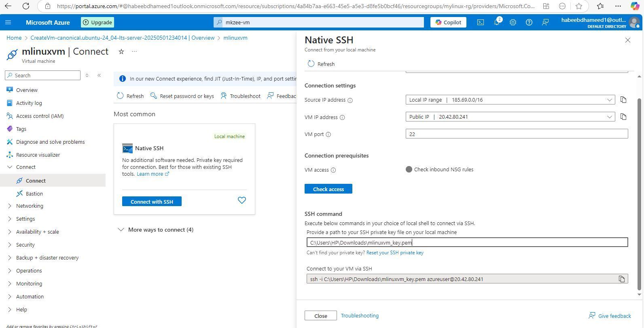The width and height of the screenshot is (644, 328).
Task: Copy the VM IP address value
Action: pos(623,117)
